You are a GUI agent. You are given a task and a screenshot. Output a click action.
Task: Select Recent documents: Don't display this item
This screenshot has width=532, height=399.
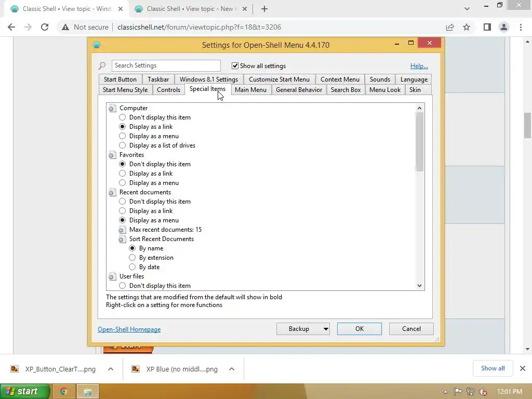[122, 202]
